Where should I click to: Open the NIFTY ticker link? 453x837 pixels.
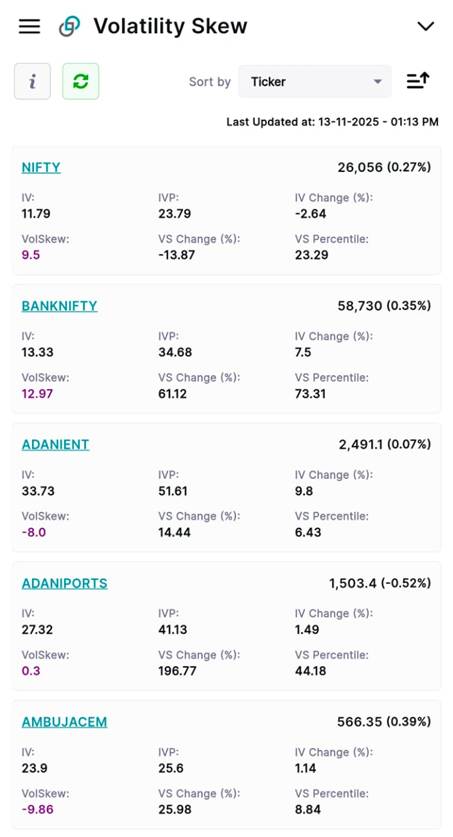click(41, 168)
